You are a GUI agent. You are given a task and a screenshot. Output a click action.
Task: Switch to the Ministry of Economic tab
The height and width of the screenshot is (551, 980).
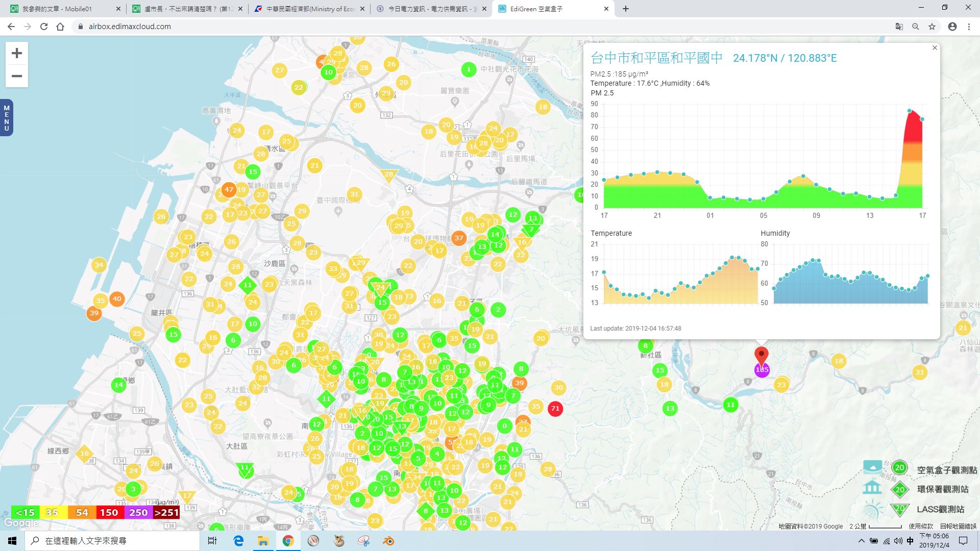(x=309, y=9)
